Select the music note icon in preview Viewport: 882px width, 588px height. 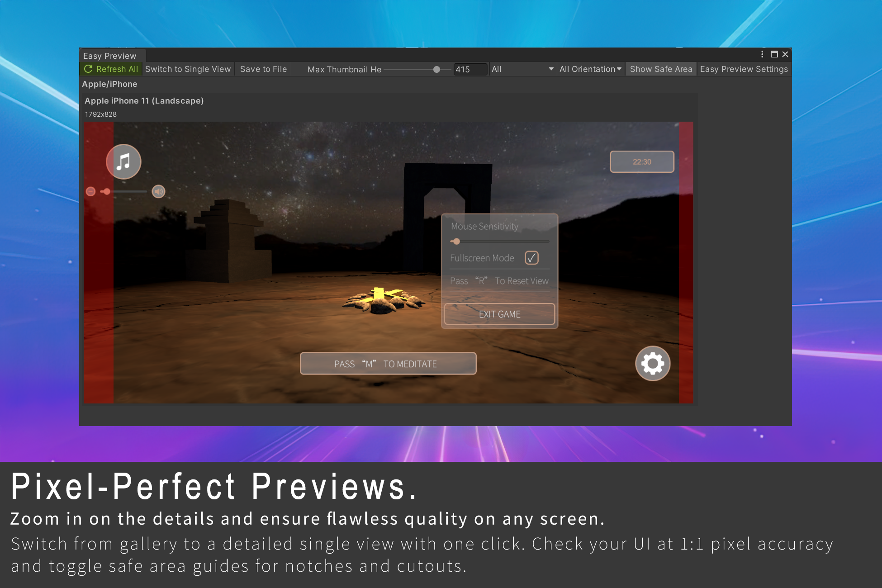click(x=123, y=161)
